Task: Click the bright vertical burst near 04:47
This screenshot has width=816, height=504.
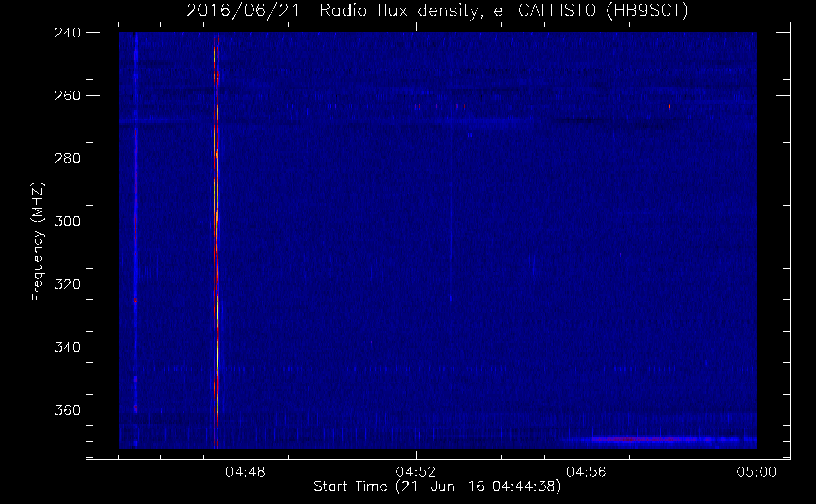Action: [216, 241]
